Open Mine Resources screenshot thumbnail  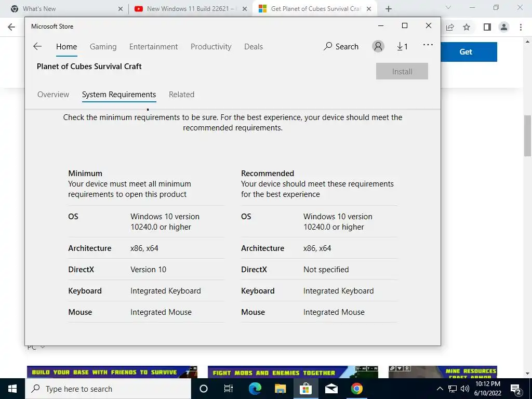(443, 372)
